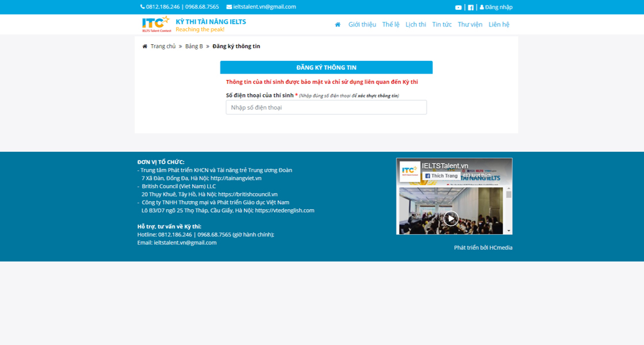The width and height of the screenshot is (644, 345).
Task: Play the Facebook widget video
Action: pos(451,218)
